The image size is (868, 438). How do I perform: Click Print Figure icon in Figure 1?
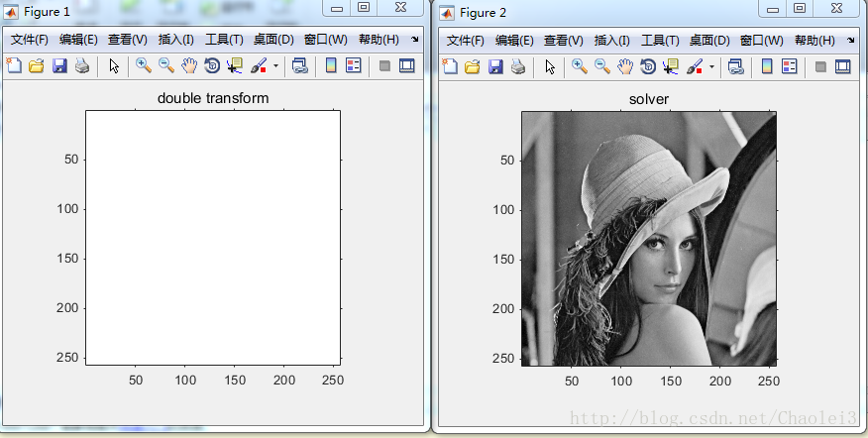coord(82,66)
